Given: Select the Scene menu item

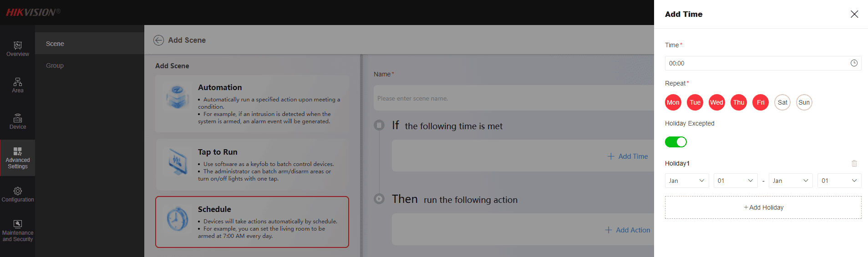Looking at the screenshot, I should tap(90, 44).
